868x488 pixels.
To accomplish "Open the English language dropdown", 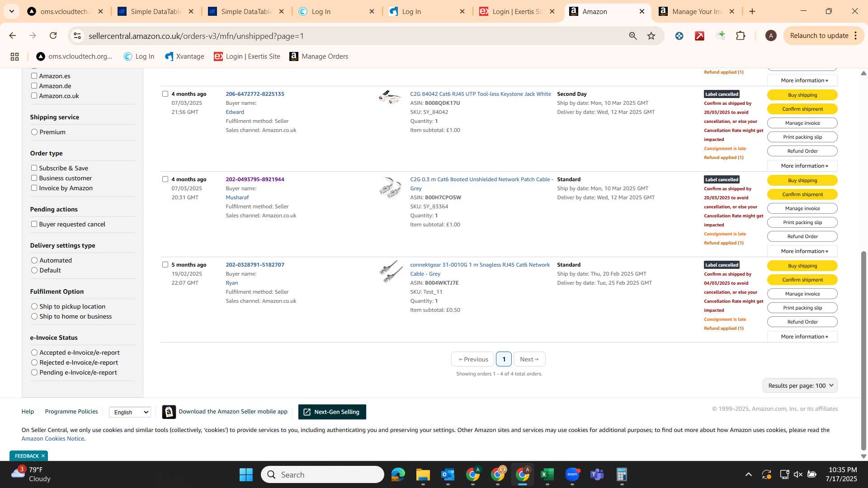I will point(130,412).
